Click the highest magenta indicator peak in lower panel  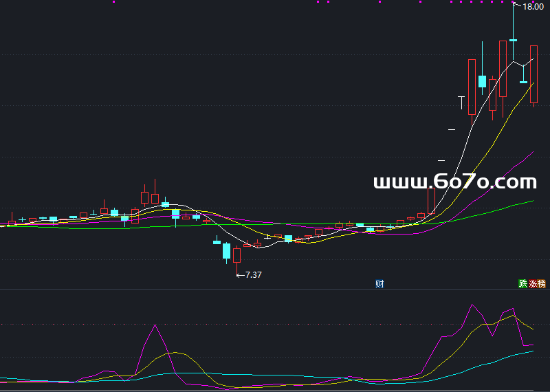[472, 305]
